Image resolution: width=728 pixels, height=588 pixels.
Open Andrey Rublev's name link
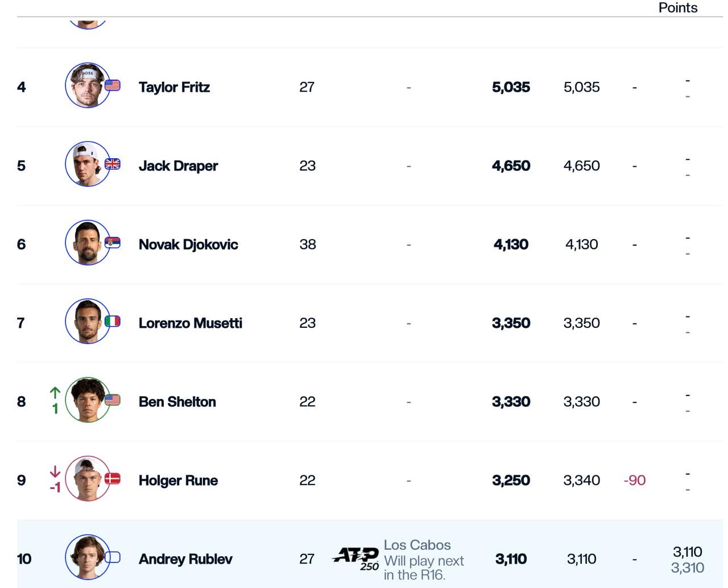click(185, 559)
